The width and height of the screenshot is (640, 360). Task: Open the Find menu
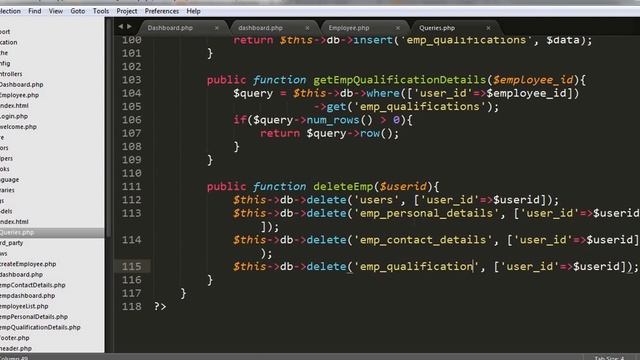(35, 11)
